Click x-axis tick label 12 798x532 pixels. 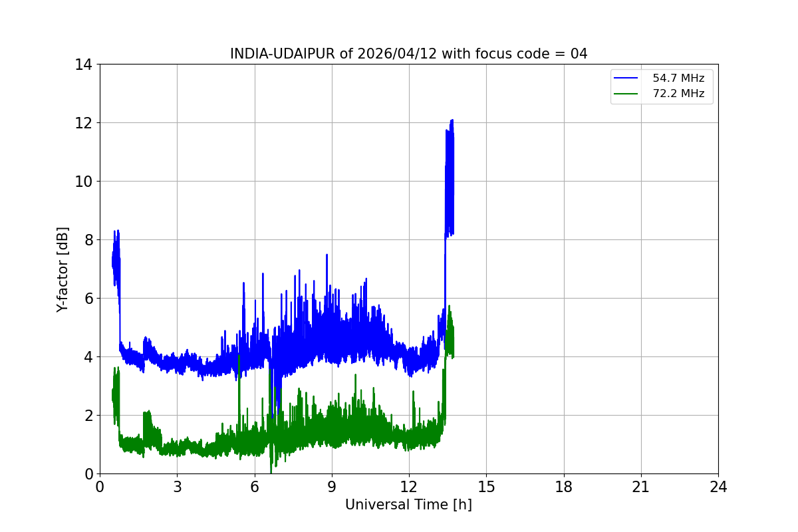pyautogui.click(x=409, y=487)
